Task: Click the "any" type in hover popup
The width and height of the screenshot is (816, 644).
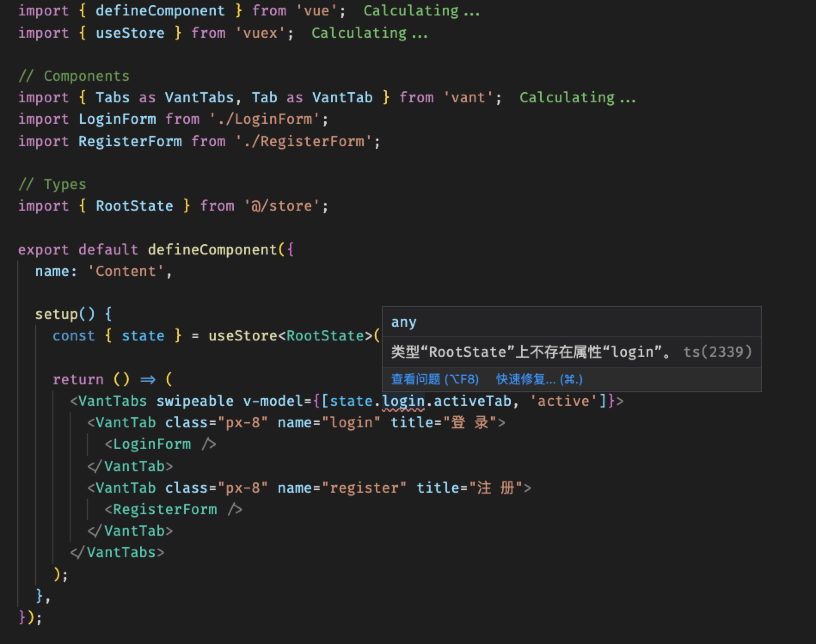Action: click(x=404, y=322)
